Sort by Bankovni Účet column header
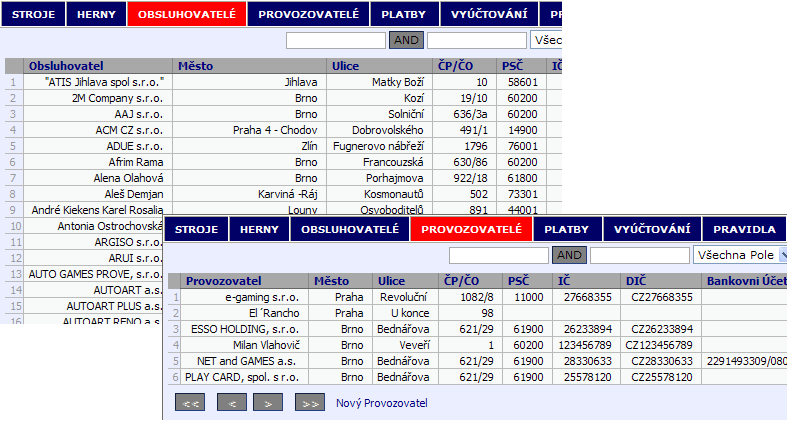The width and height of the screenshot is (793, 422). 746,281
